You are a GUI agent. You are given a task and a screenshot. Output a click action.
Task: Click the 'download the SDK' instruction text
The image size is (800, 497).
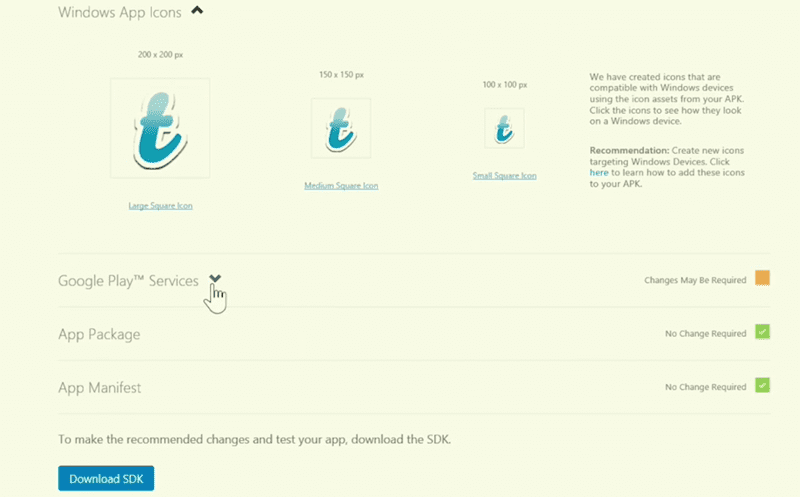[x=255, y=439]
